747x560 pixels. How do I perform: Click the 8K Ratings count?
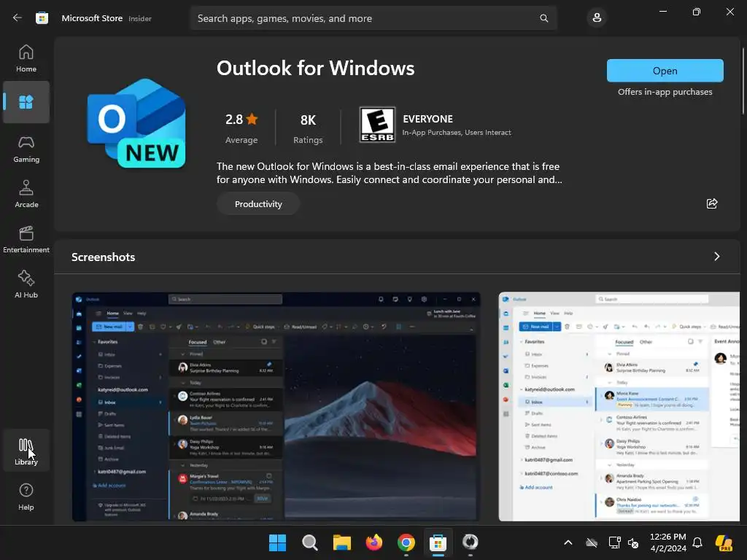(x=308, y=127)
